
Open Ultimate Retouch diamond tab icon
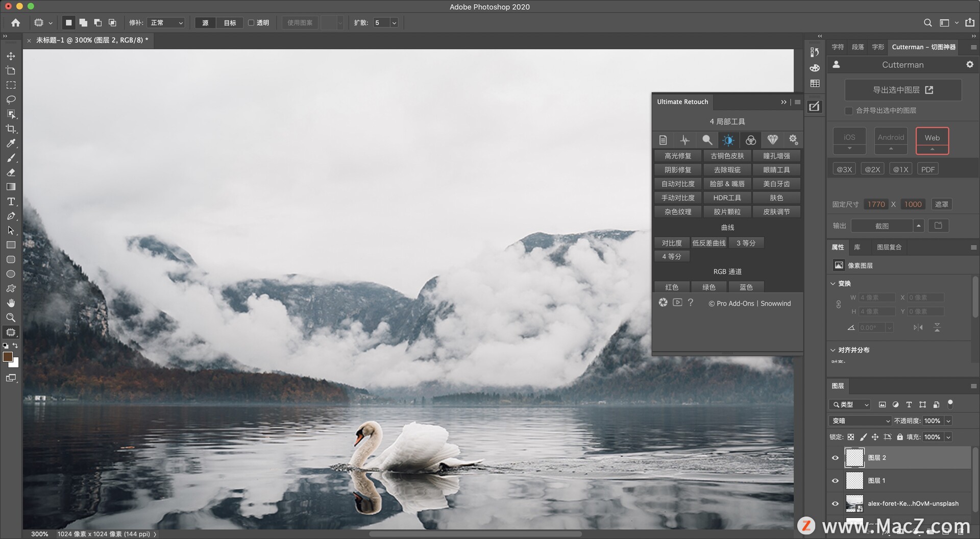point(772,140)
